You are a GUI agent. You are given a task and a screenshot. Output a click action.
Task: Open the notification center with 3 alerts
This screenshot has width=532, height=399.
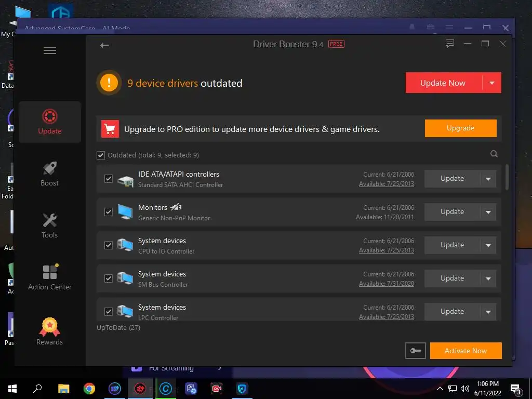[x=516, y=389]
